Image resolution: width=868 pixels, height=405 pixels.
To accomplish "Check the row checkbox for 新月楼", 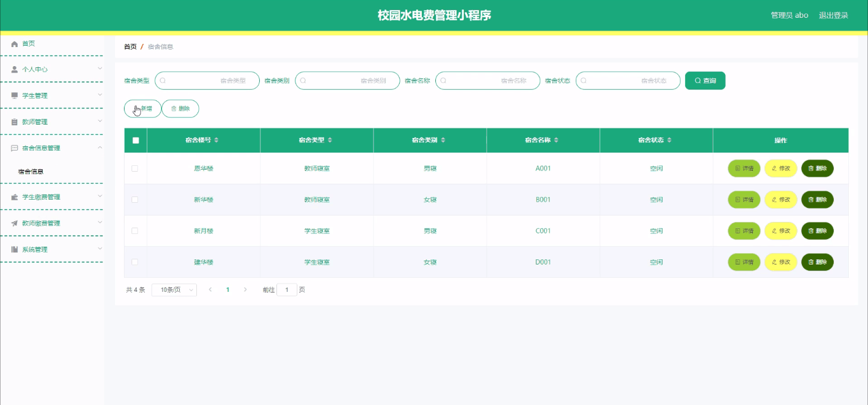I will [x=135, y=230].
